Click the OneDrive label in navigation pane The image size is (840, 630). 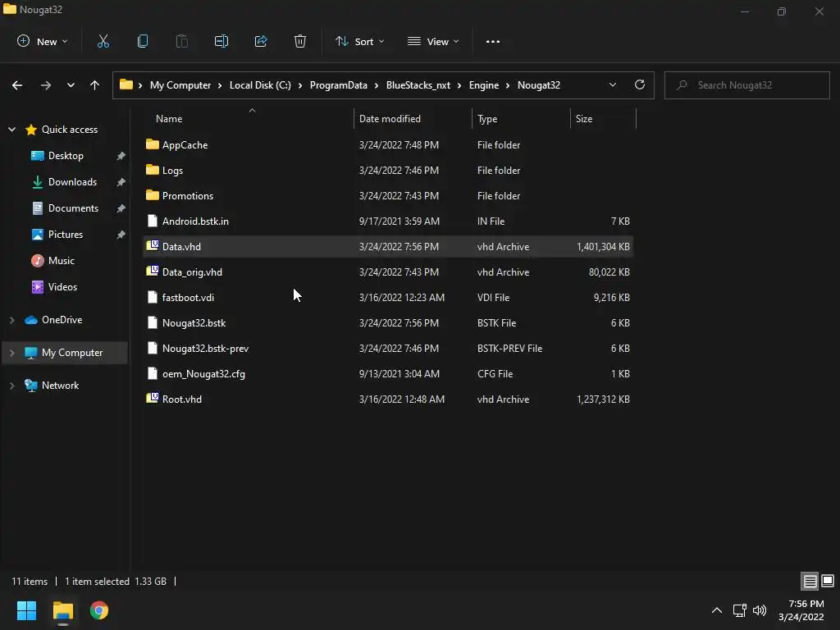[x=62, y=320]
